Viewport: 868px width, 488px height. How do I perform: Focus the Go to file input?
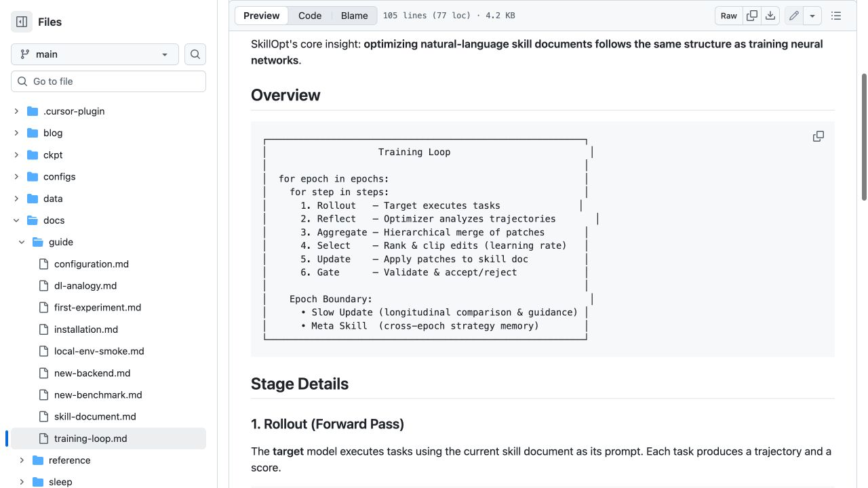[108, 81]
